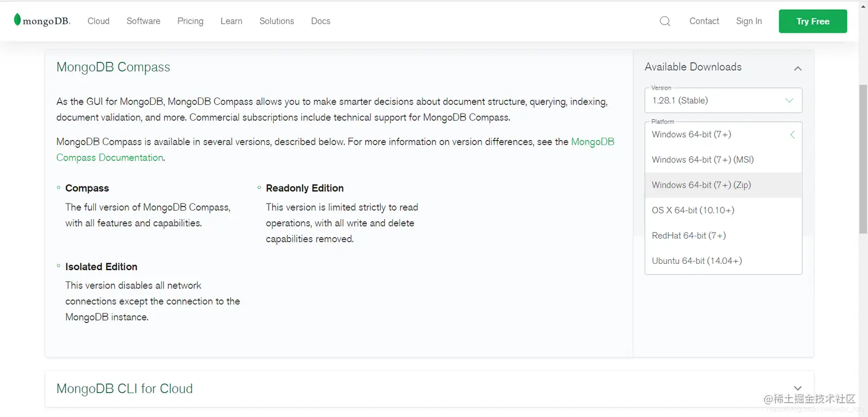Open the Cloud menu
The image size is (868, 417).
(x=98, y=21)
